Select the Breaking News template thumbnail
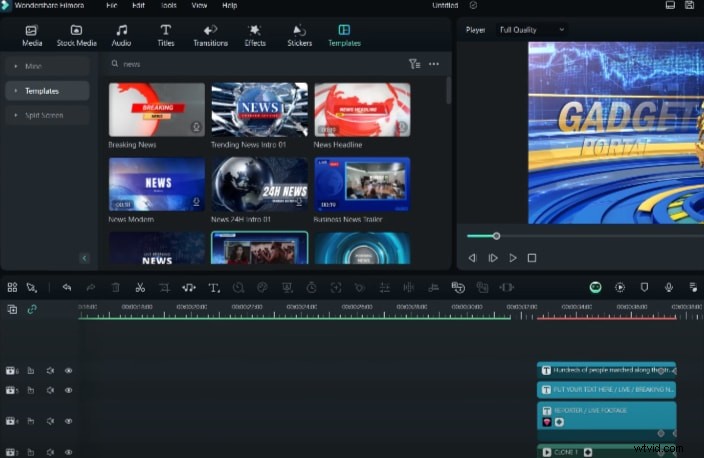The image size is (704, 458). pyautogui.click(x=156, y=109)
